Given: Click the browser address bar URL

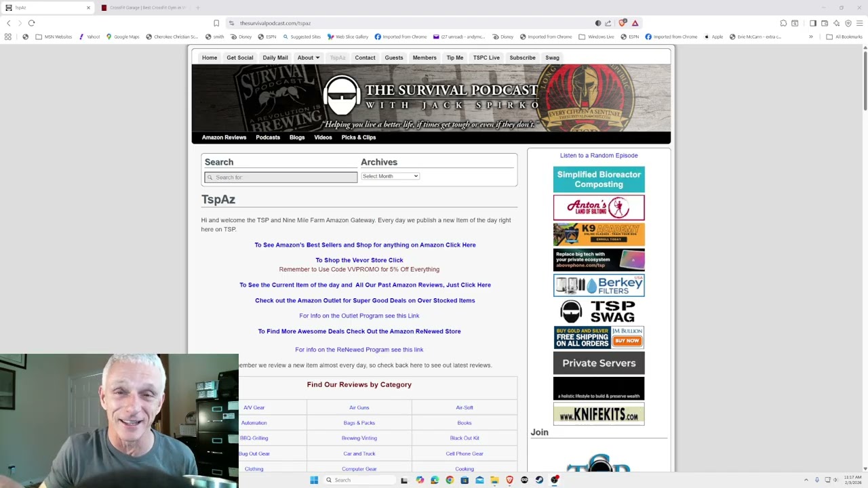Looking at the screenshot, I should [x=275, y=23].
